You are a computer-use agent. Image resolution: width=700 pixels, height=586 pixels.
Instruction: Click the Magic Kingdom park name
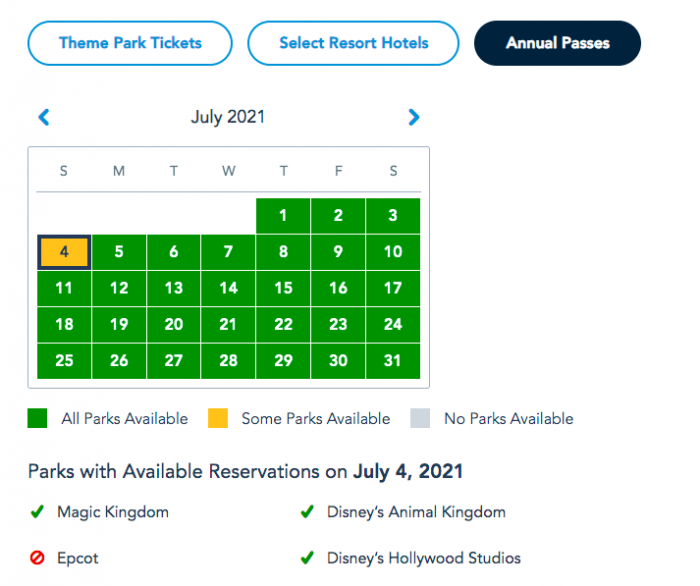pos(112,513)
